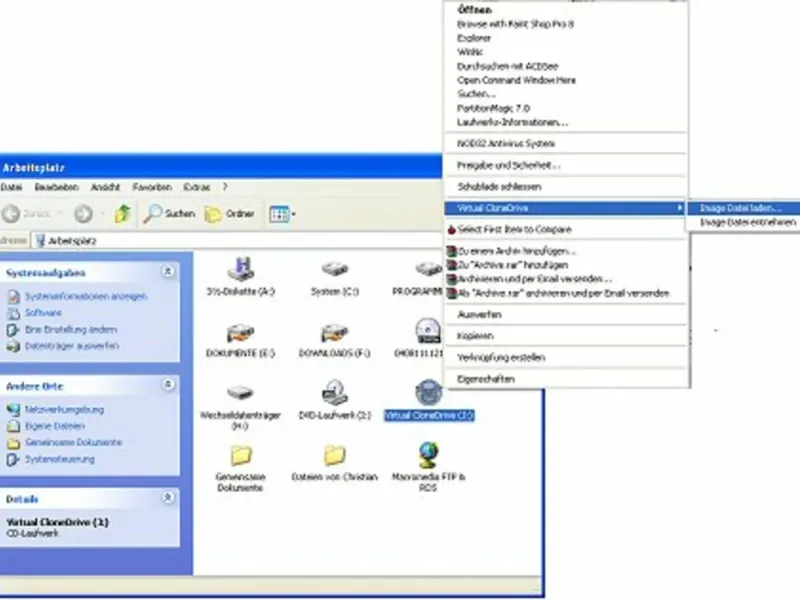Click the Arbeitsplatz window title bar
Image resolution: width=800 pixels, height=600 pixels.
[220, 167]
